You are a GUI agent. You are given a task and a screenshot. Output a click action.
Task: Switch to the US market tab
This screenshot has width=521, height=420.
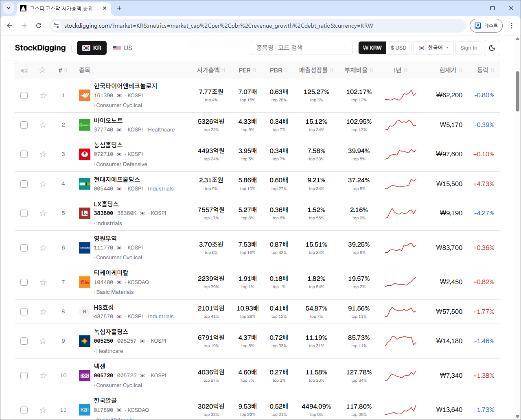pos(123,48)
